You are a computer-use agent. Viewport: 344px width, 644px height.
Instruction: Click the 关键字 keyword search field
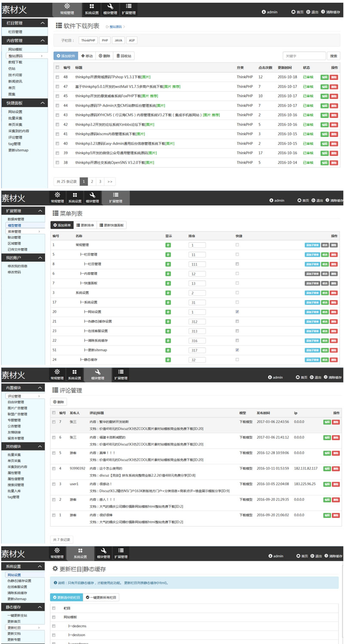pyautogui.click(x=304, y=56)
